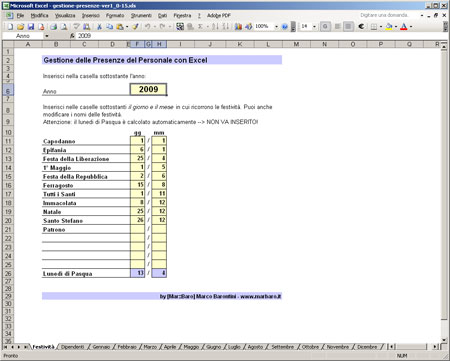450x361 pixels.
Task: Click the last-sheet tab scroll arrow
Action: tap(25, 347)
